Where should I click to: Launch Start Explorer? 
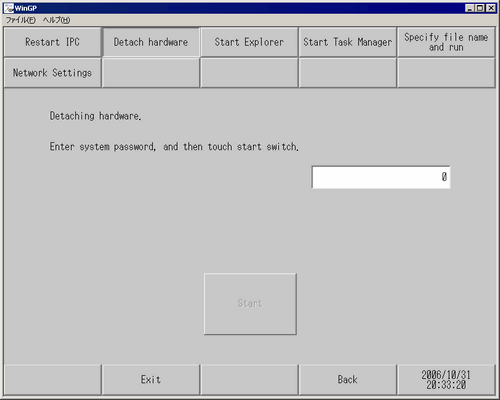click(x=249, y=42)
